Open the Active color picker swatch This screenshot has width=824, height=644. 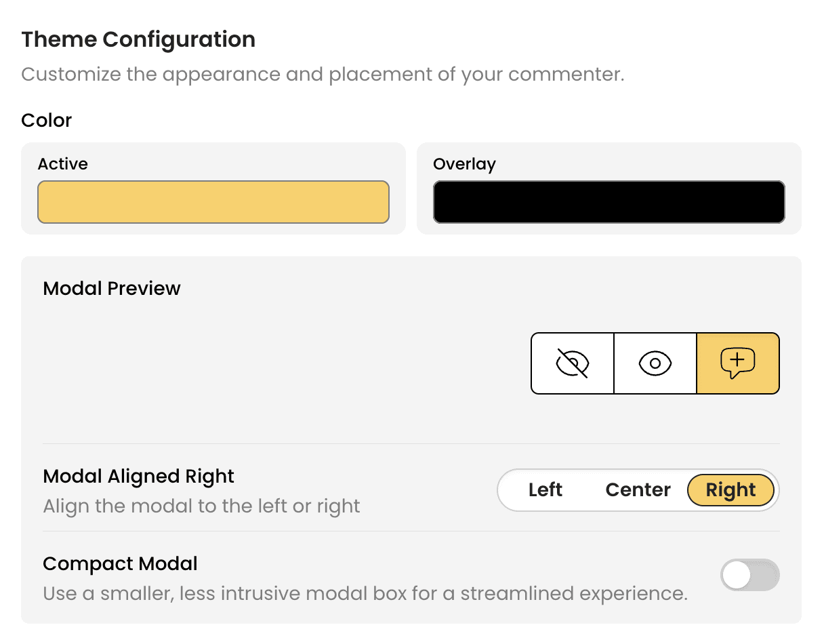pos(213,202)
